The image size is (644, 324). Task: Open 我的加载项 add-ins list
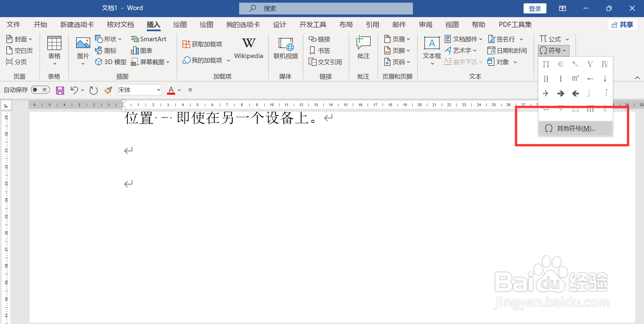tap(206, 60)
